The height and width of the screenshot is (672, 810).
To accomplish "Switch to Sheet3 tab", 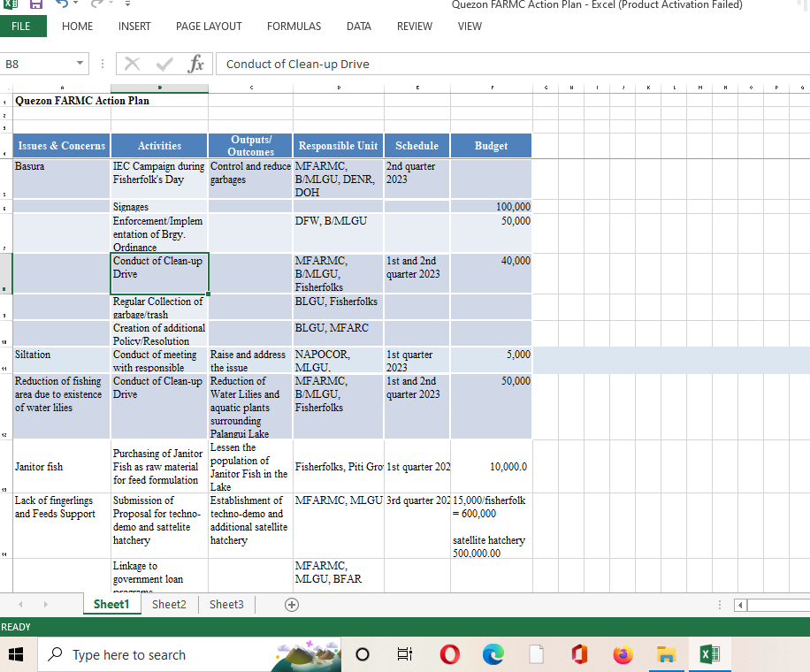I will point(226,604).
